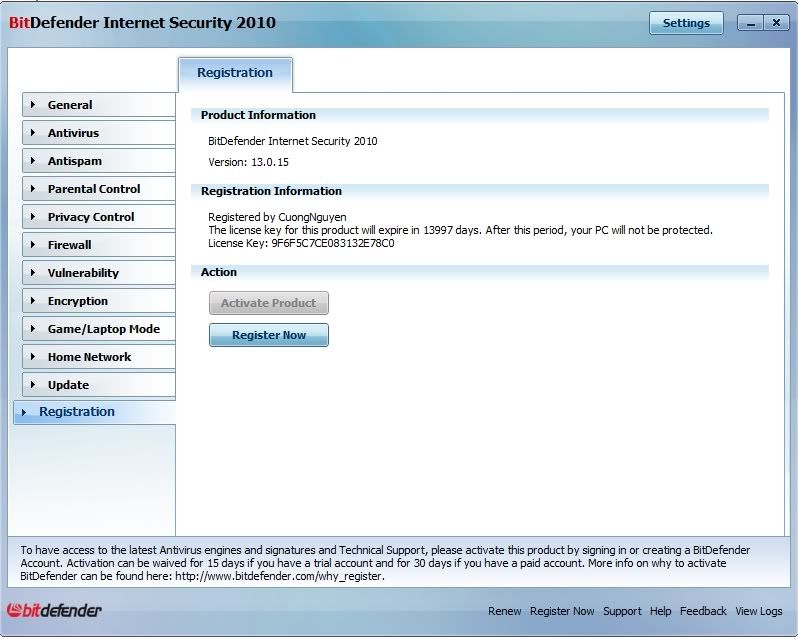Click the license expiry 13997 days line

pyautogui.click(x=461, y=230)
